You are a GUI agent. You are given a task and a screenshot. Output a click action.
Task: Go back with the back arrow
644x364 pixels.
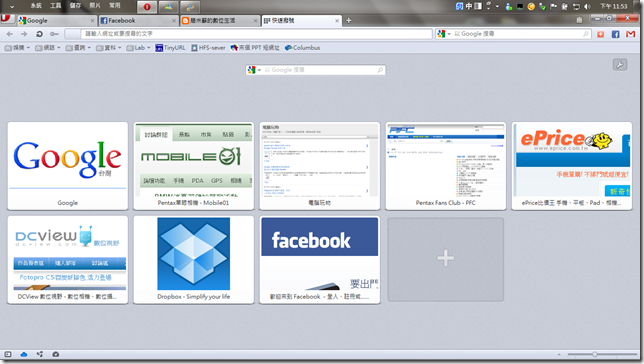[10, 34]
